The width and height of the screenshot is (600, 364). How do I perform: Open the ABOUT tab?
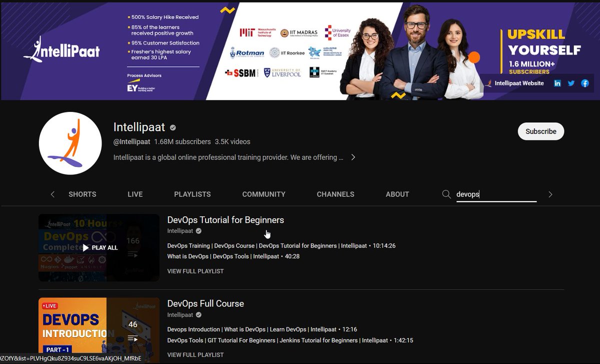pos(397,194)
